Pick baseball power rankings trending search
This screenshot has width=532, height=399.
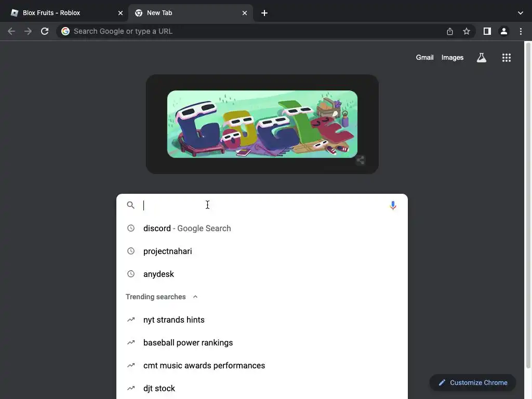tap(262, 342)
